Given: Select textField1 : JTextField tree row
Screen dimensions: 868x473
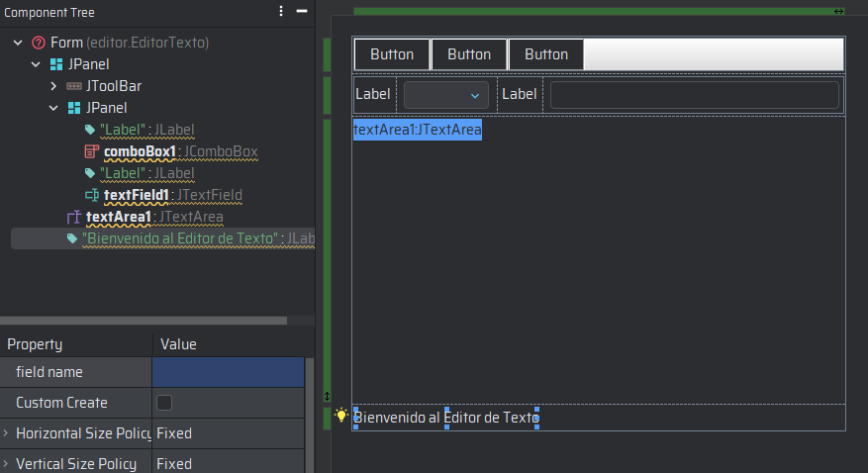Looking at the screenshot, I should coord(173,195).
